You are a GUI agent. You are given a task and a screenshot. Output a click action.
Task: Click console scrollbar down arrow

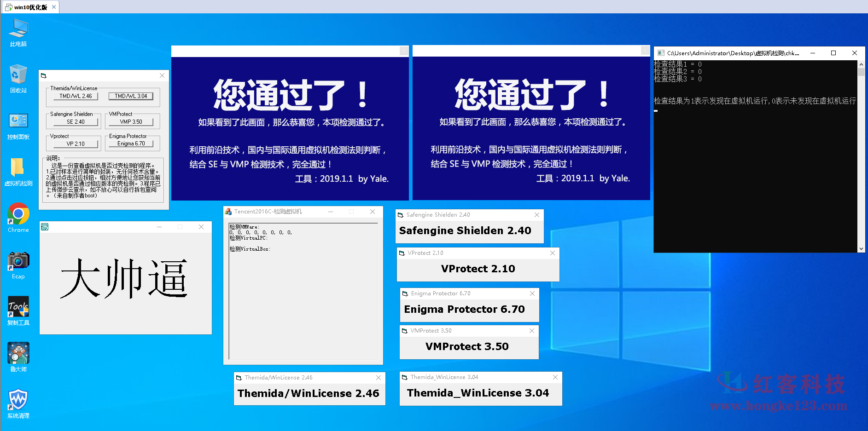point(861,248)
